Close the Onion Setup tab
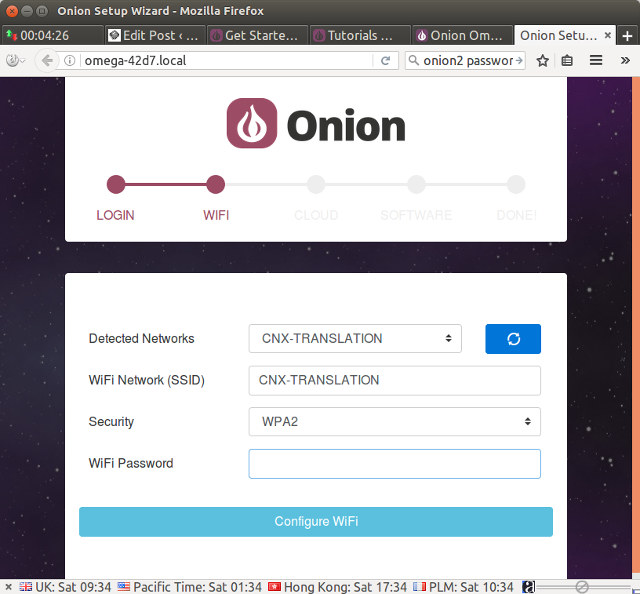640x594 pixels. [x=607, y=35]
